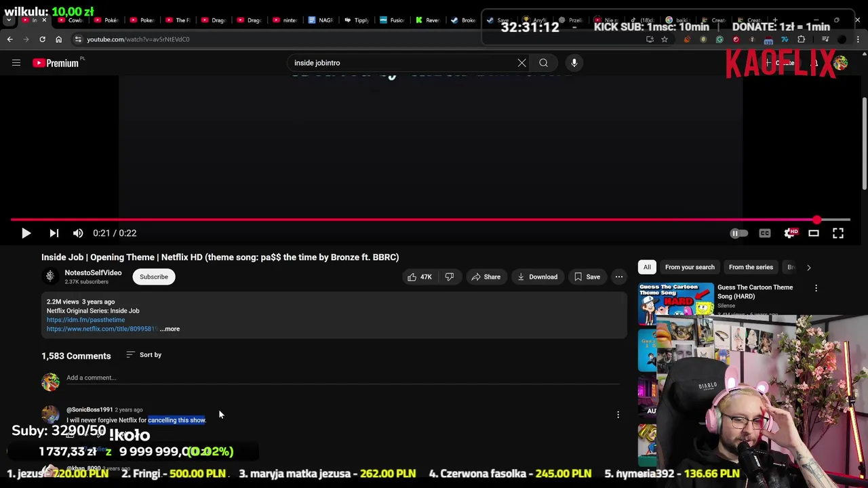This screenshot has width=868, height=488.
Task: Dislike the video
Action: (449, 277)
